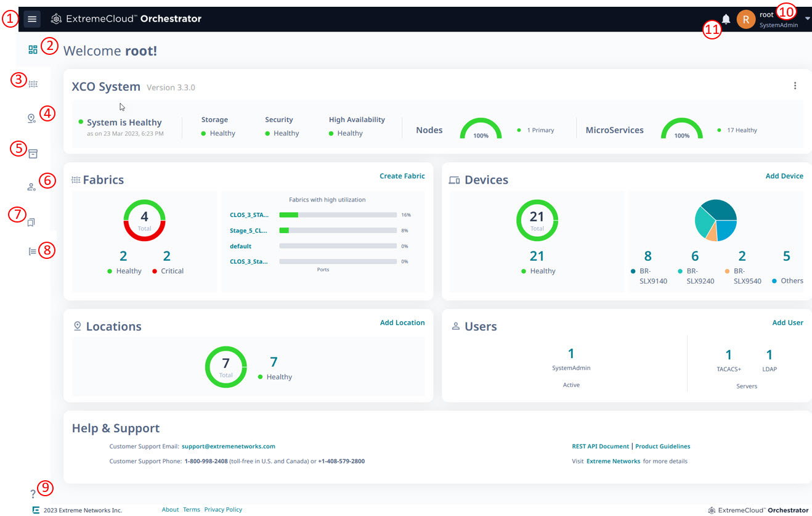Click the 1-800-998-2408 support phone number
The height and width of the screenshot is (516, 812).
(206, 461)
